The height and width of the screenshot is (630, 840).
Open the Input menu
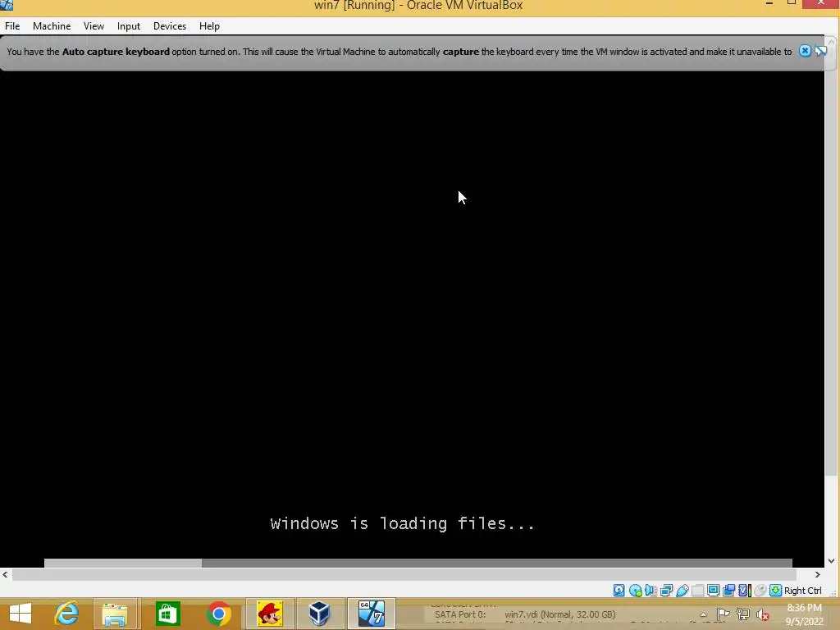click(129, 25)
